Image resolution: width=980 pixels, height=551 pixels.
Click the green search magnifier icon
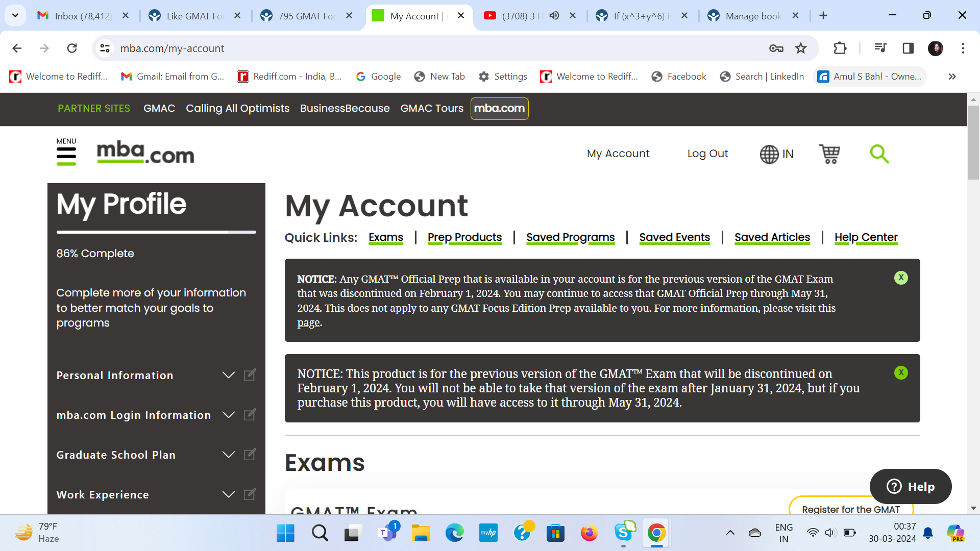point(879,154)
